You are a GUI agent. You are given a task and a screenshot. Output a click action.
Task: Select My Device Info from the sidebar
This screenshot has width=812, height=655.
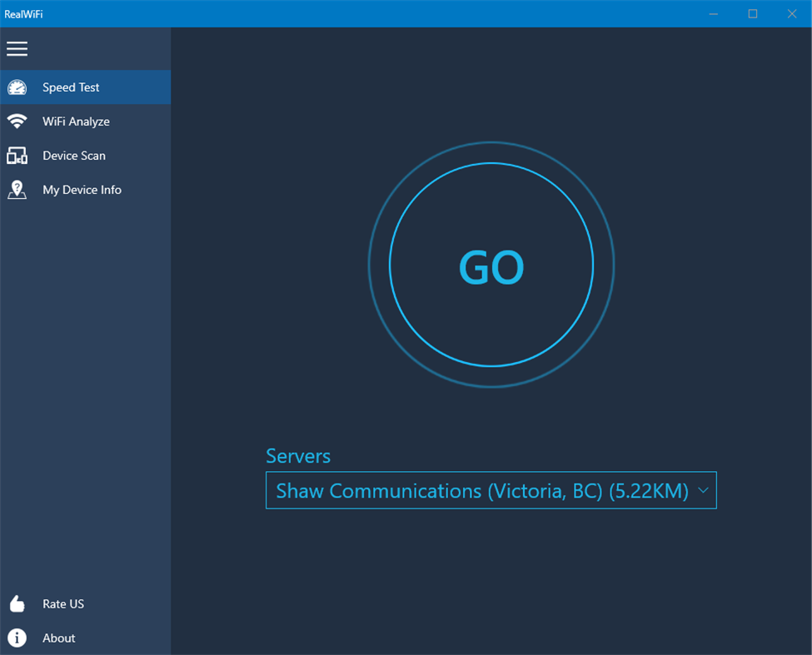click(x=82, y=189)
